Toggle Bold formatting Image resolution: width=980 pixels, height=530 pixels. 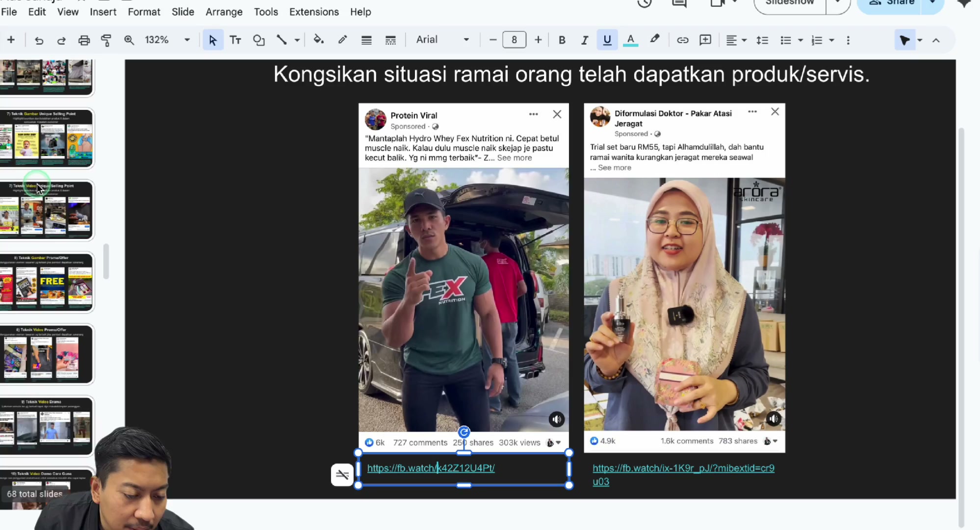[562, 40]
